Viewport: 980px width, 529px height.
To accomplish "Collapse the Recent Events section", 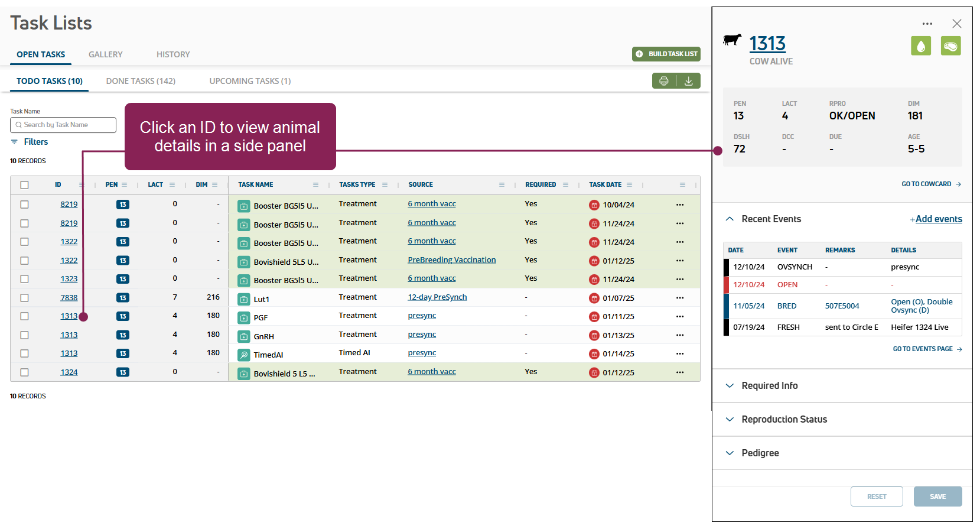I will tap(730, 219).
